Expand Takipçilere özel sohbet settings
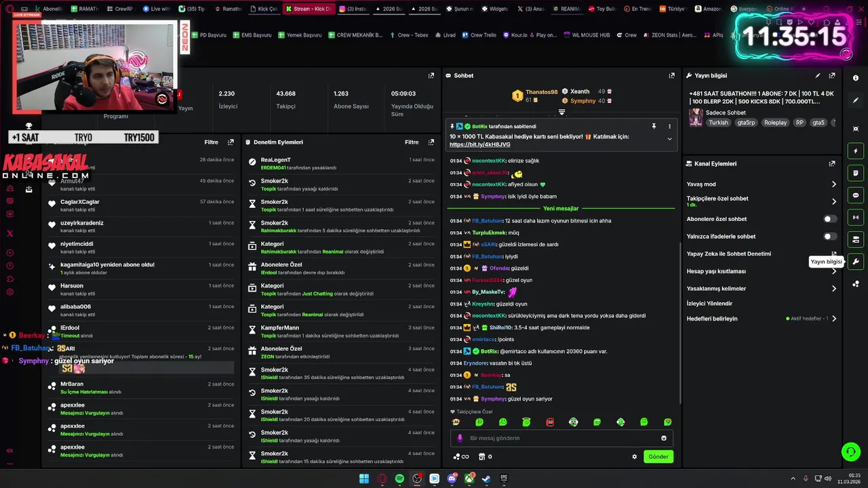 (834, 201)
